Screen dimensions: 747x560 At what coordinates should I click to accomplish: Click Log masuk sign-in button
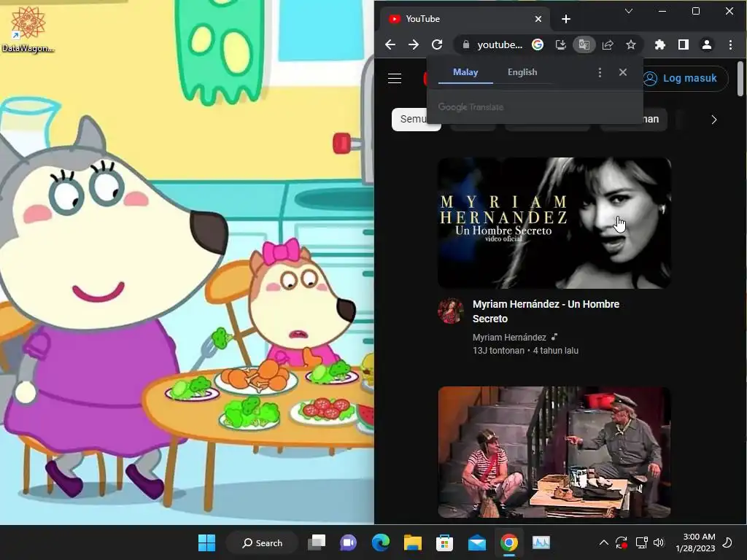tap(681, 79)
